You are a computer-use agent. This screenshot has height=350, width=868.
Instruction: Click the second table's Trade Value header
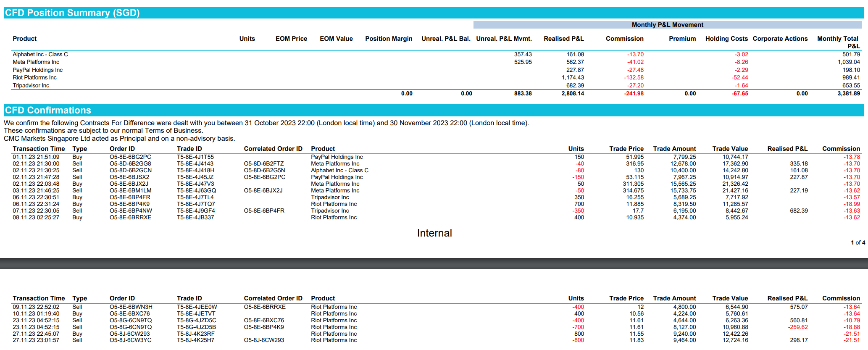(x=730, y=298)
